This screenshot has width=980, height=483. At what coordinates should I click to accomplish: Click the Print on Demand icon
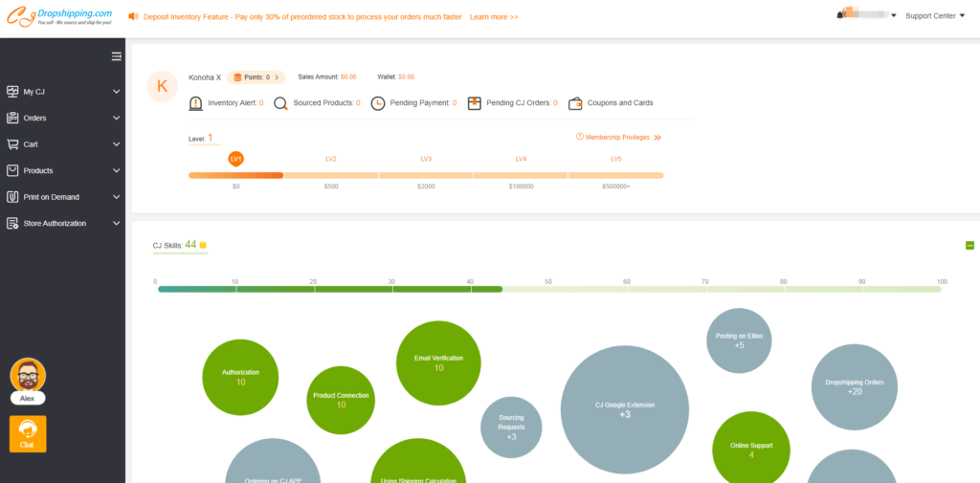12,196
